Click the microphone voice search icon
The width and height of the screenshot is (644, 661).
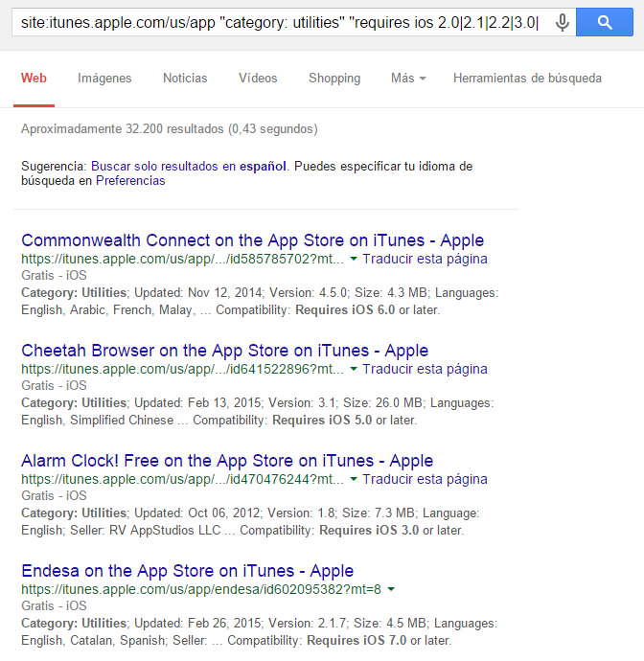[563, 22]
